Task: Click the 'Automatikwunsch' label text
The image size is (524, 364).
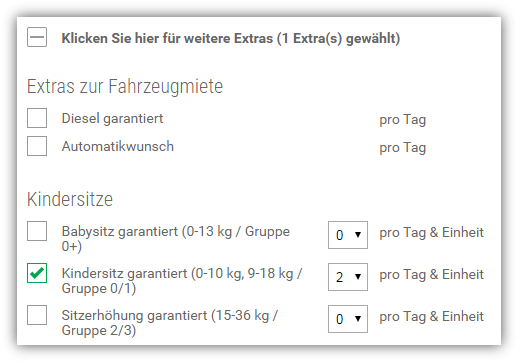Action: [x=118, y=146]
